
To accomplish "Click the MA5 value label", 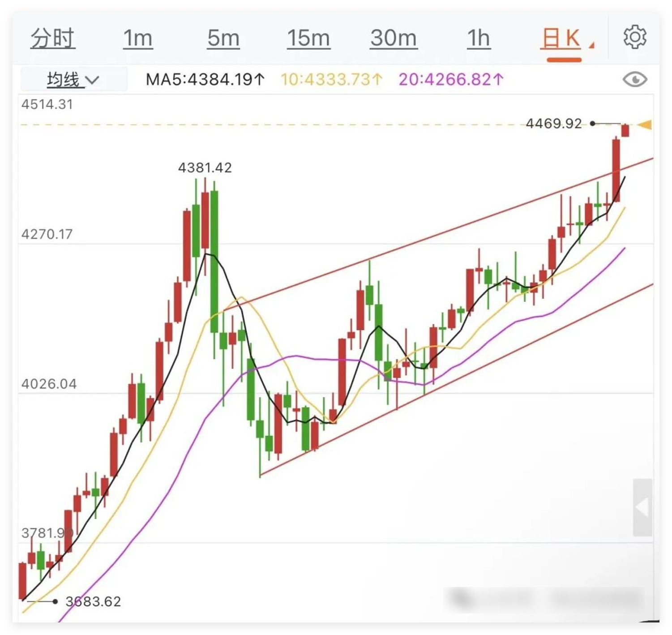I will [x=205, y=80].
